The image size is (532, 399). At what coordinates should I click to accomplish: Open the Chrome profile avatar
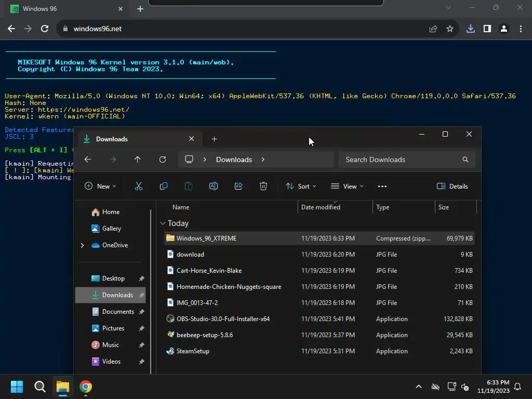[x=504, y=29]
